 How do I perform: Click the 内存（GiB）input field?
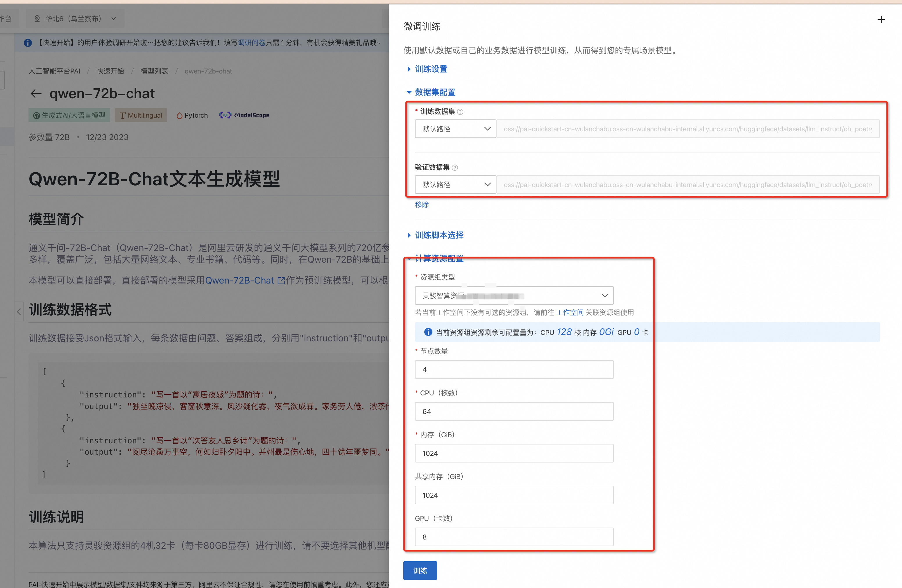(x=514, y=453)
